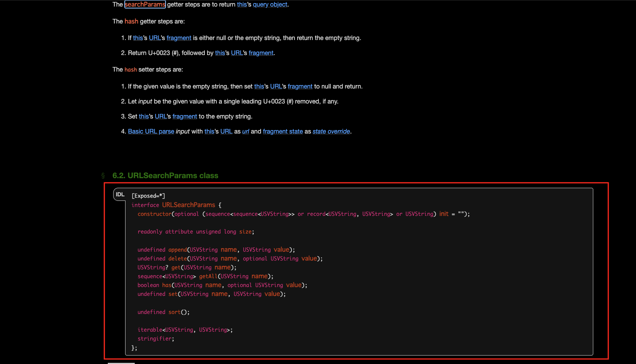Click the italic url parameter link
Image resolution: width=636 pixels, height=364 pixels.
[246, 131]
